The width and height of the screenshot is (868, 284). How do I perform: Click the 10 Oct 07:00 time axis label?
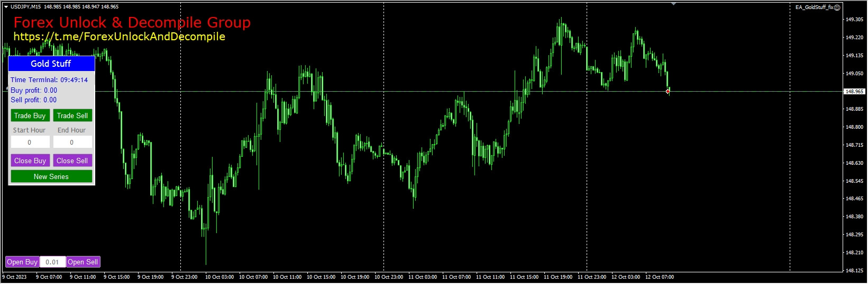(253, 277)
